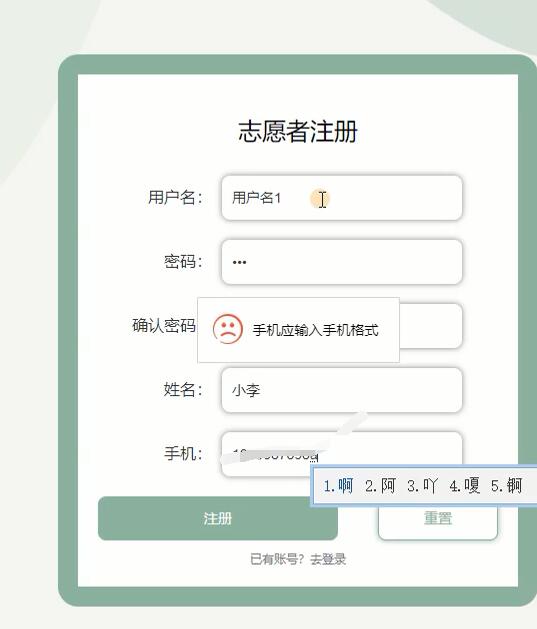The width and height of the screenshot is (537, 629).
Task: Choose IME candidate 2 阿
Action: [x=380, y=486]
